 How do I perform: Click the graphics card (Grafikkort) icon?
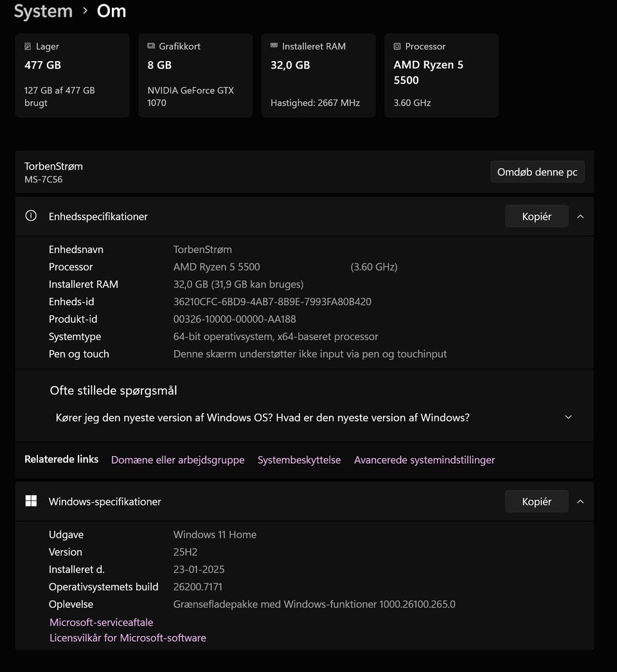[151, 46]
